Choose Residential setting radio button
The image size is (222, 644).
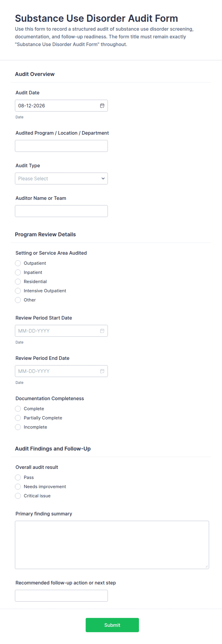tap(18, 281)
